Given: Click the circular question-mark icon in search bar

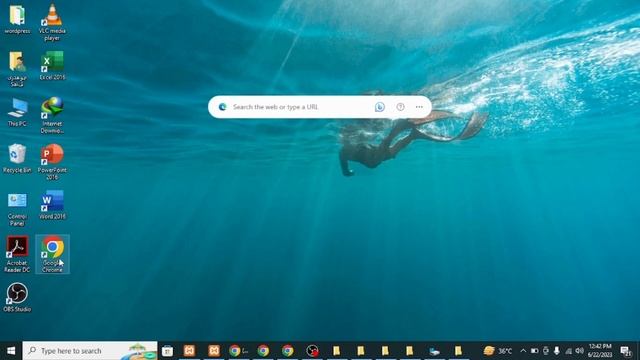Looking at the screenshot, I should [x=400, y=107].
